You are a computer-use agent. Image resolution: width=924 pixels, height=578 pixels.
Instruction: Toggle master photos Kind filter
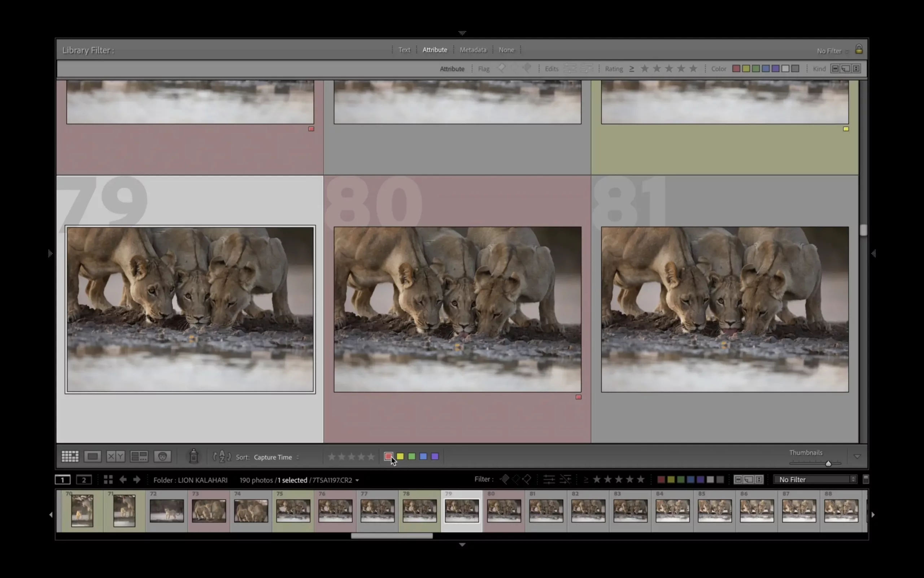point(835,68)
